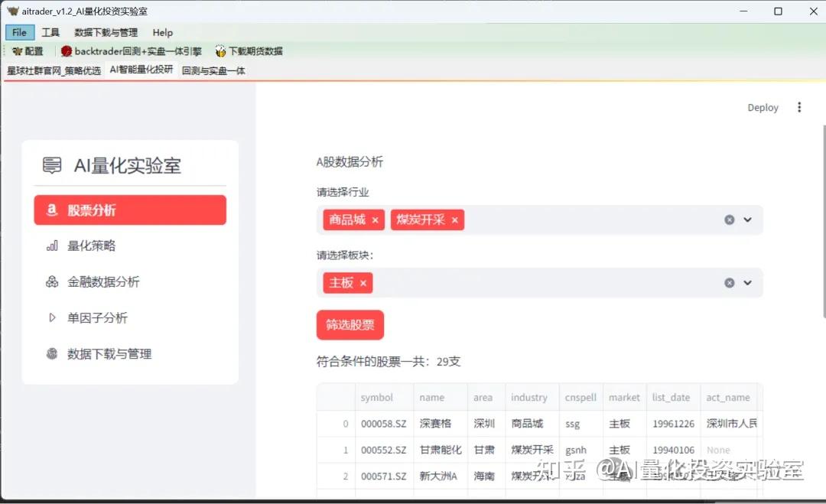
Task: Remove the 主板 board tag
Action: 363,282
